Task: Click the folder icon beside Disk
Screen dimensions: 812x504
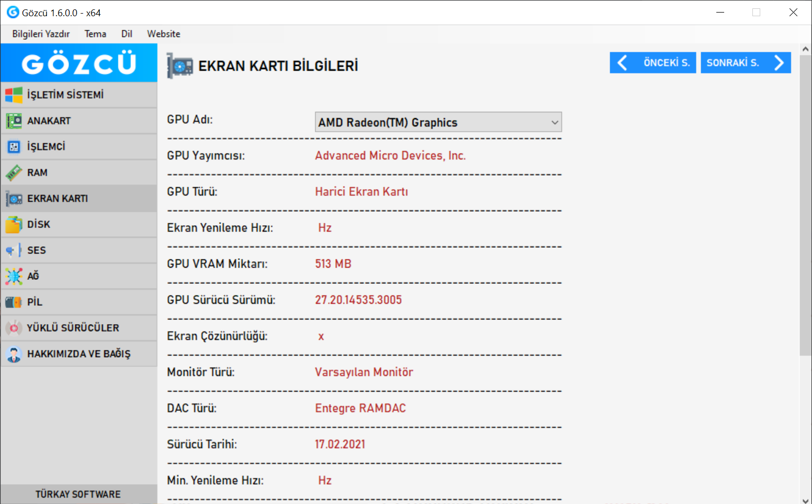Action: (x=14, y=224)
